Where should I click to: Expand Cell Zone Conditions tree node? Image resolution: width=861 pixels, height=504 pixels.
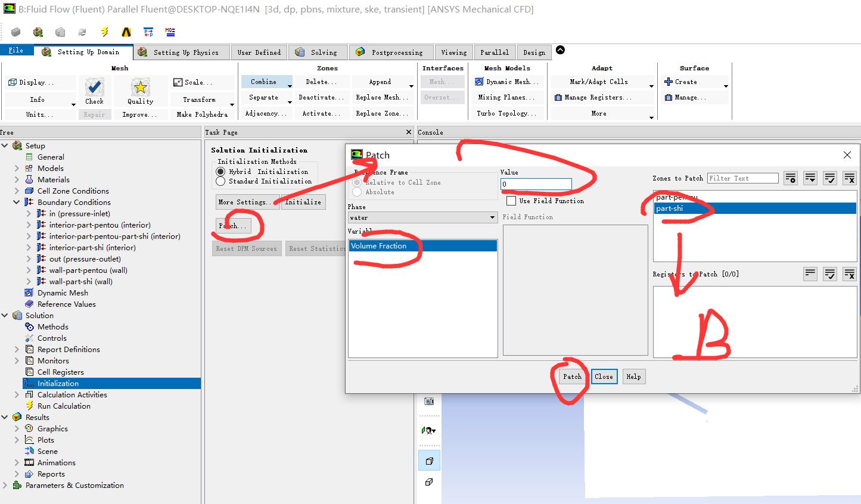tap(17, 191)
